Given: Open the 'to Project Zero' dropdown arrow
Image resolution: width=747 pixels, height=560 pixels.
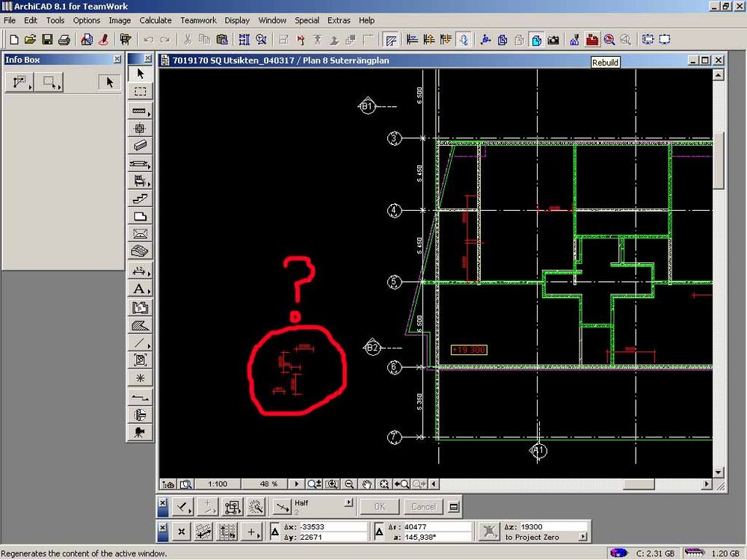Looking at the screenshot, I should [x=582, y=537].
